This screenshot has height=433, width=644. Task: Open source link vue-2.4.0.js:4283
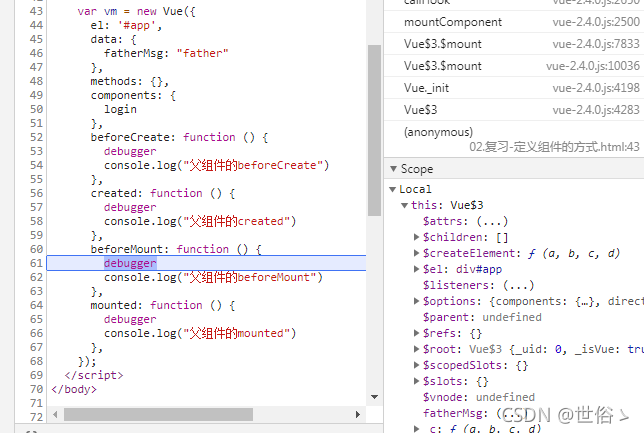[x=596, y=110]
